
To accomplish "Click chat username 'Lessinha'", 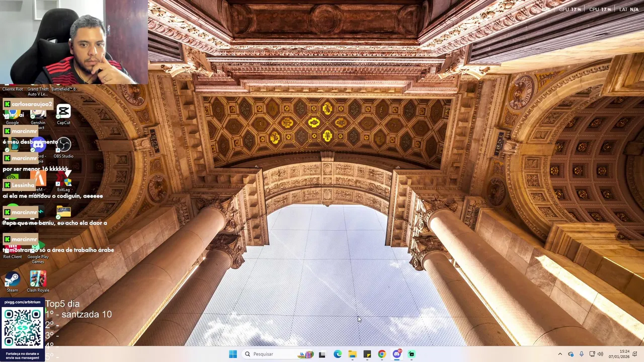I will tap(24, 185).
